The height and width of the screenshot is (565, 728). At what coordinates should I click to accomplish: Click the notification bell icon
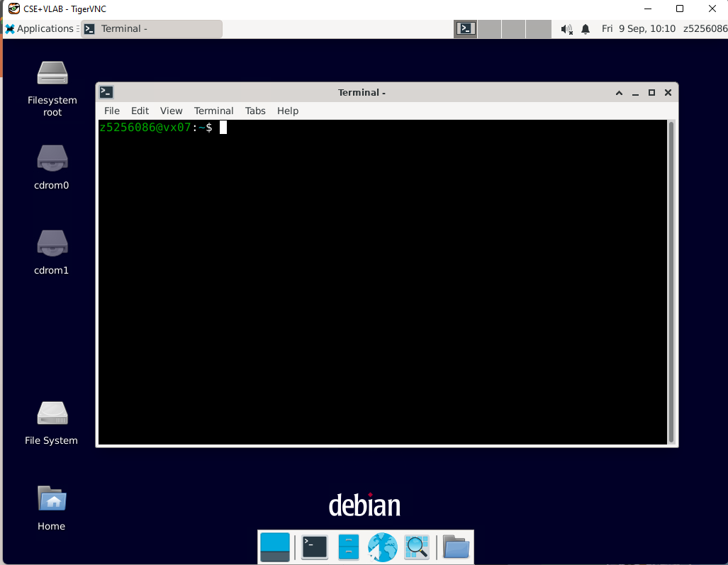586,29
